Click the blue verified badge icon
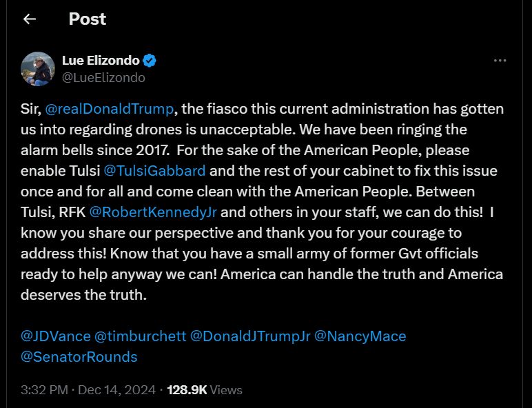 click(150, 61)
